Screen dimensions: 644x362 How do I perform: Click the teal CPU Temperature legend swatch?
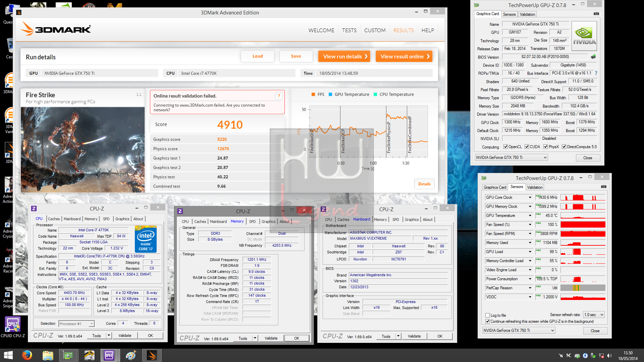[x=375, y=95]
